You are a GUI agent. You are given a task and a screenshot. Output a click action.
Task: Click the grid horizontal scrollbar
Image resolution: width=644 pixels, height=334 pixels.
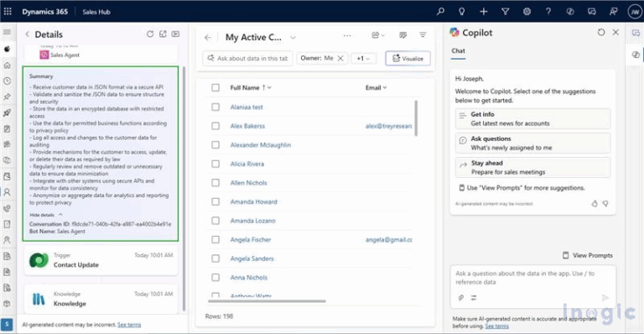[267, 301]
